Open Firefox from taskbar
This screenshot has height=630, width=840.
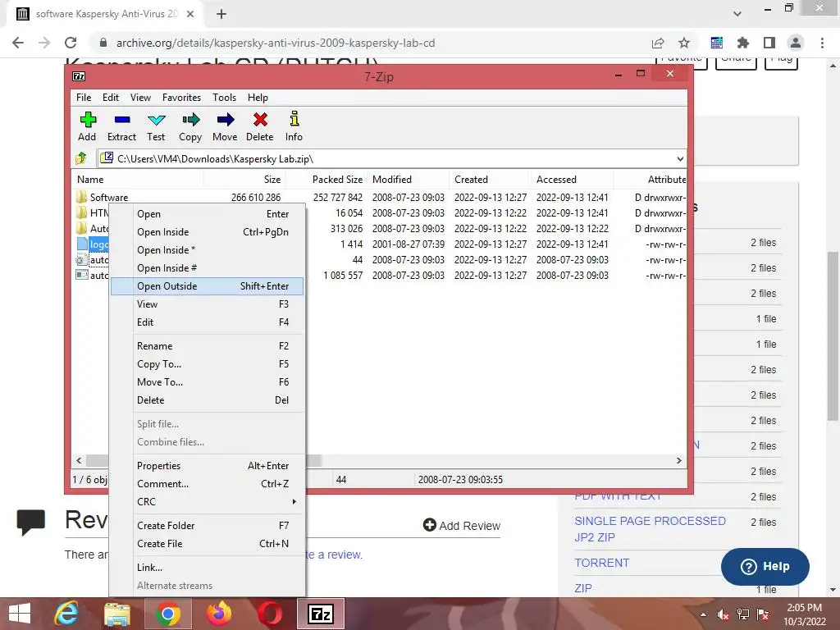(x=218, y=614)
